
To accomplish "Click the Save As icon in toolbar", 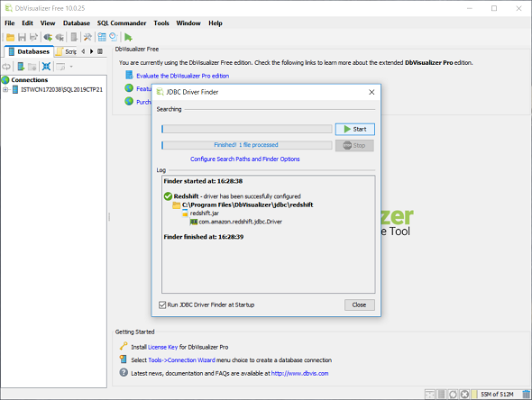I will pos(33,37).
